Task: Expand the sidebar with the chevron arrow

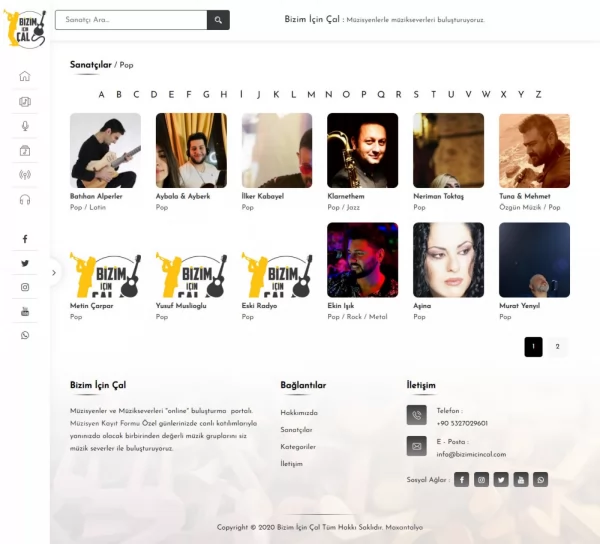Action: 54,273
